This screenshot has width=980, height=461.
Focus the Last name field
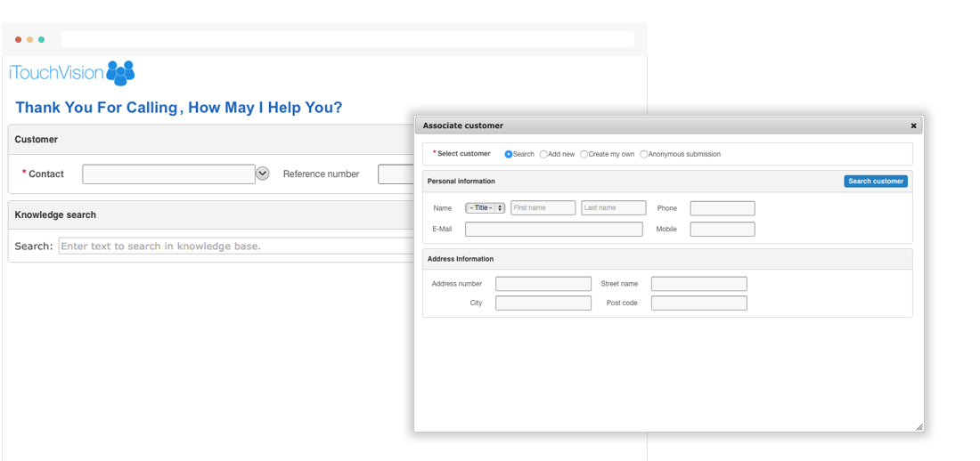(x=614, y=208)
